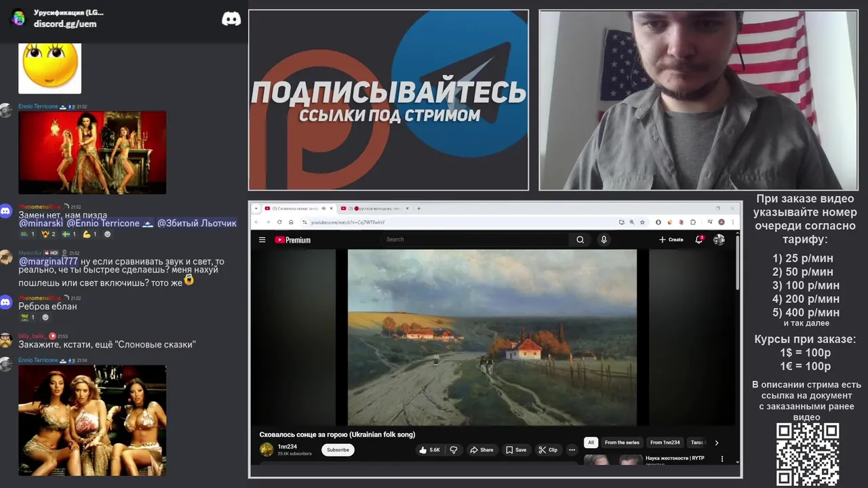Click the QR code in the sidebar

coord(807,454)
